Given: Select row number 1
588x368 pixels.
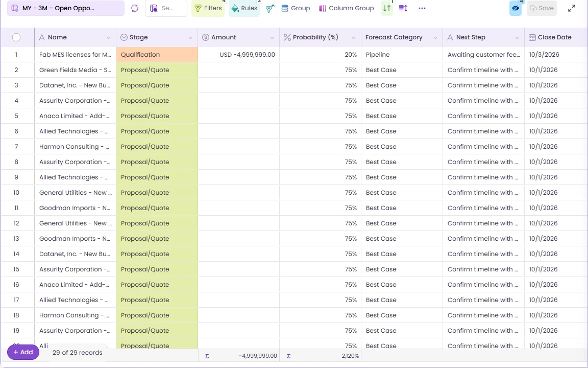Looking at the screenshot, I should 16,55.
